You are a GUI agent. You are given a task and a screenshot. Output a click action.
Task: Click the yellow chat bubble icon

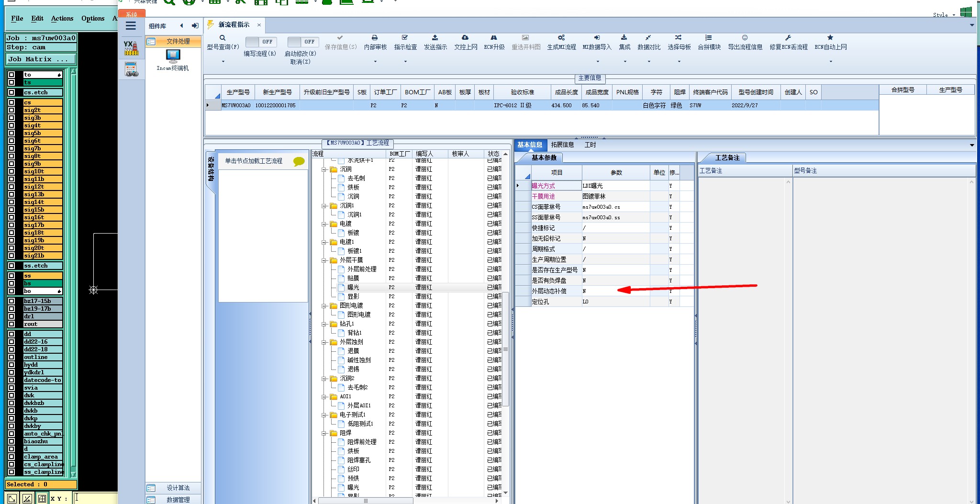pos(299,161)
